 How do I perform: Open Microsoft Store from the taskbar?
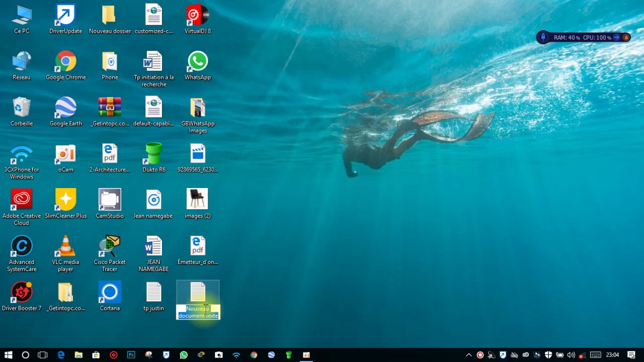[x=96, y=355]
